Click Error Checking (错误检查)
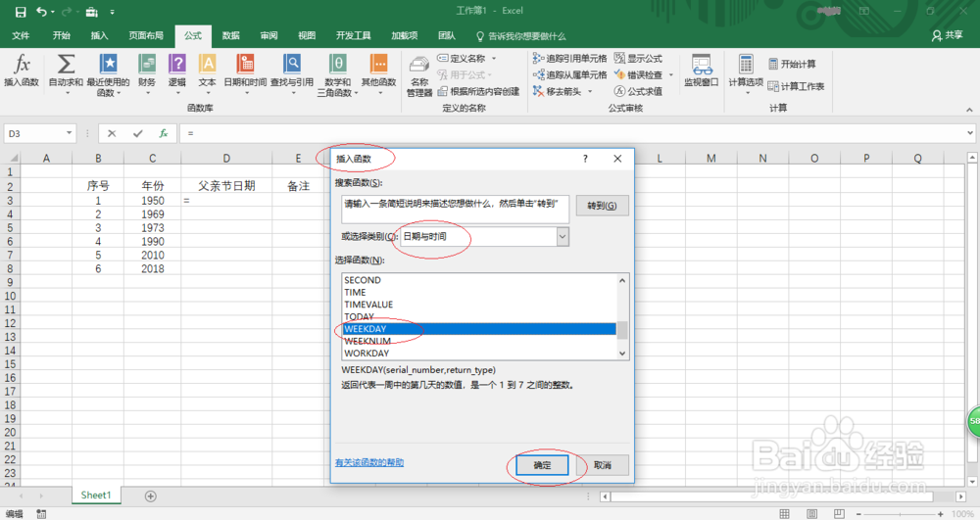Viewport: 980px width, 520px height. point(638,74)
